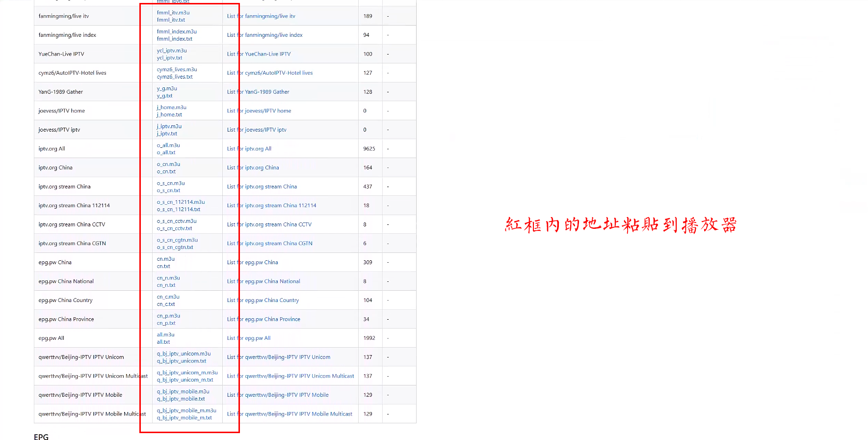Open the o_s_cn_cgtn.txt link
Screen dimensions: 868x440
pos(175,247)
